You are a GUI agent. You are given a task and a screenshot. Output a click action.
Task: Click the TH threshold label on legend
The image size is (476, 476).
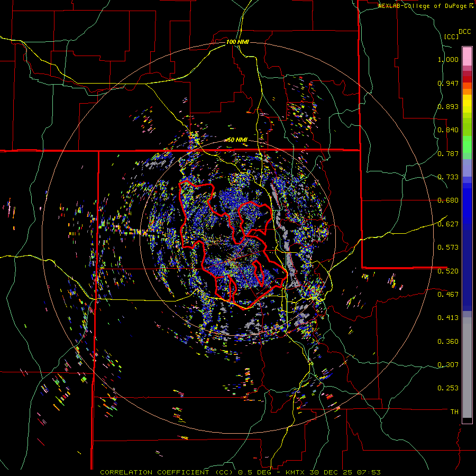[454, 411]
